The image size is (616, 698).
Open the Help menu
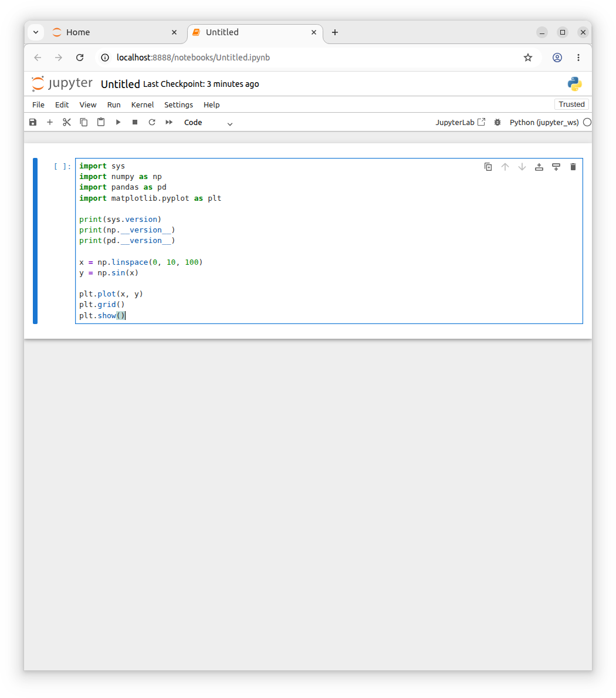coord(212,104)
